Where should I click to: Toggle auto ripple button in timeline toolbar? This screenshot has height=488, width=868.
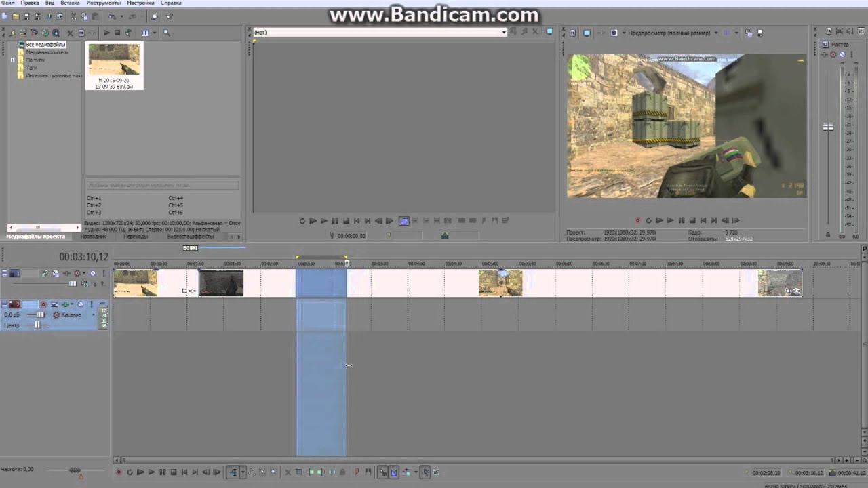pyautogui.click(x=406, y=472)
